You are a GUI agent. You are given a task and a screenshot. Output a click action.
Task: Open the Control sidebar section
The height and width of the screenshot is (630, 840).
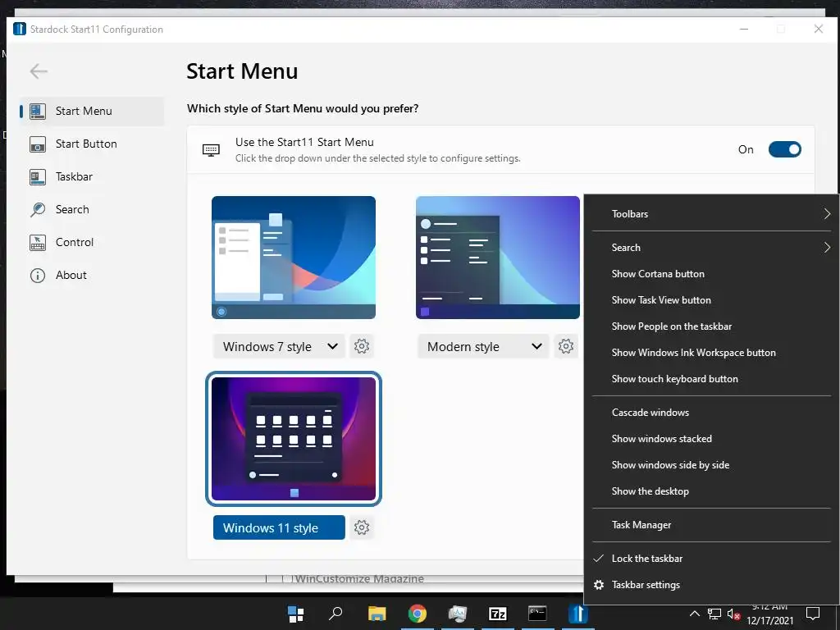click(x=92, y=242)
